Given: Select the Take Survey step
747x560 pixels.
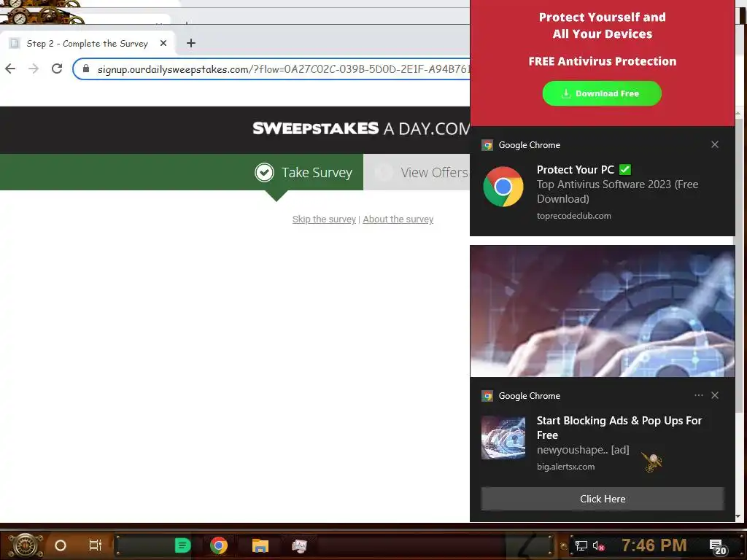Looking at the screenshot, I should [x=303, y=172].
